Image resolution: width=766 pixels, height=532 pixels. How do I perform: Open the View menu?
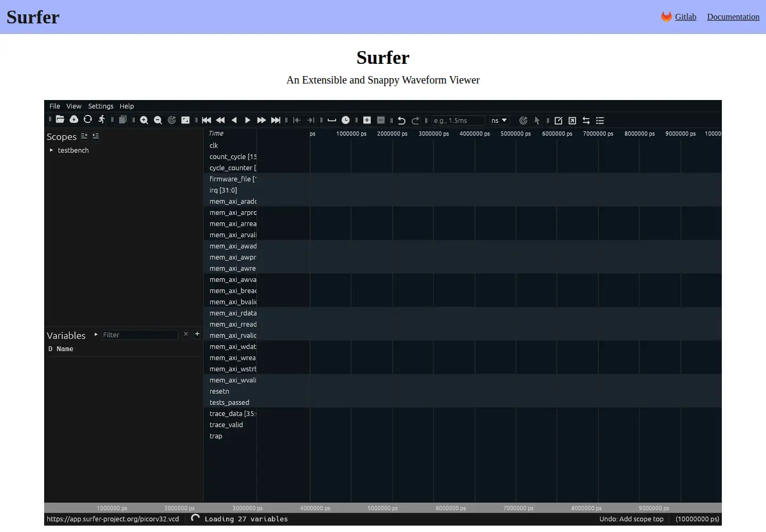pyautogui.click(x=74, y=106)
